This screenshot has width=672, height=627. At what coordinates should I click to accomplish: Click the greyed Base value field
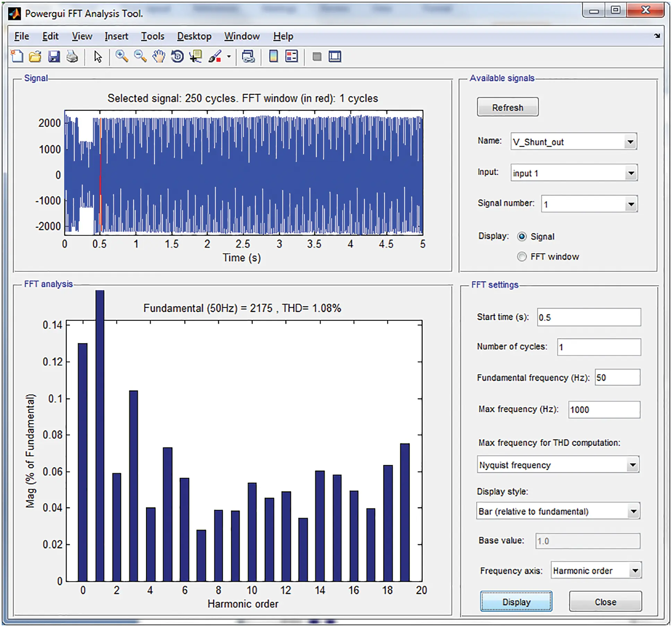coord(588,541)
